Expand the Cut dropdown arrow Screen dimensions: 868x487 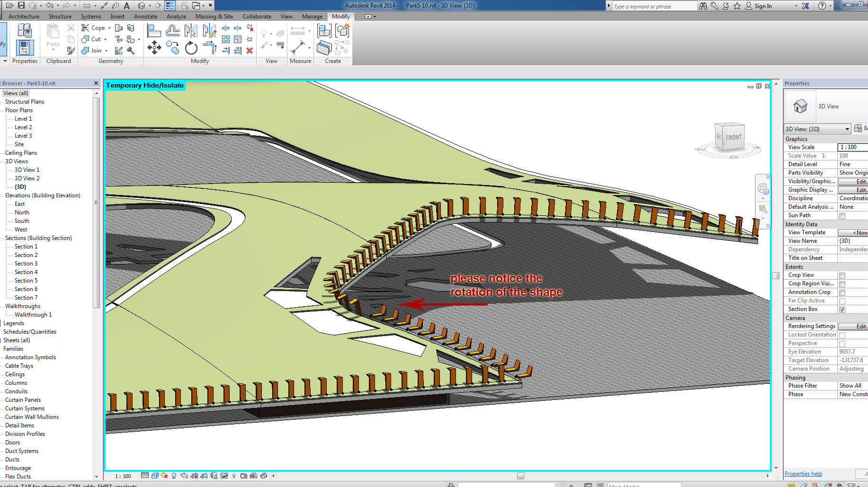106,39
